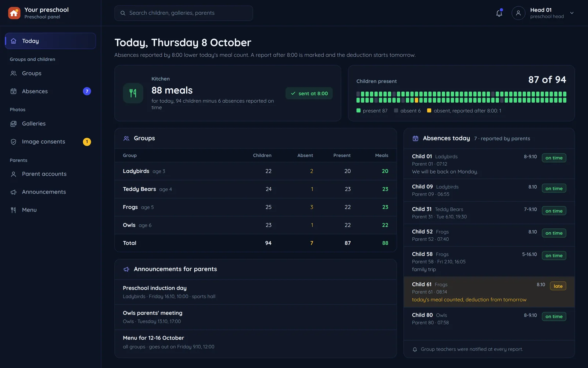
Task: Click the 'late' badge for Child 61
Action: [x=558, y=286]
